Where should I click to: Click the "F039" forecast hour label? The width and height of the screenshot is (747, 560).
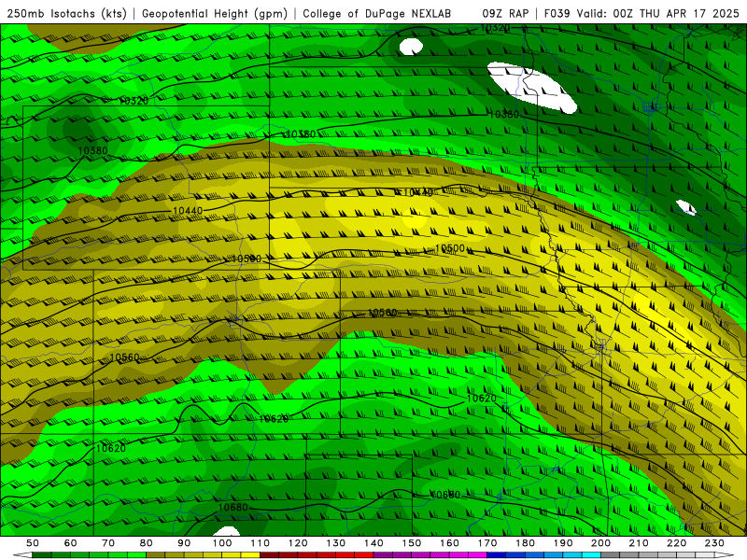click(x=557, y=14)
